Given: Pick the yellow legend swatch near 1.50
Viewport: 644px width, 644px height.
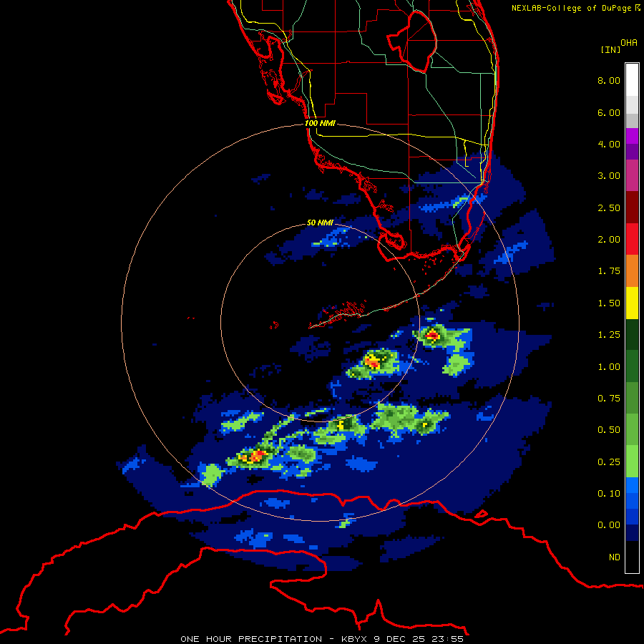Looking at the screenshot, I should click(632, 303).
